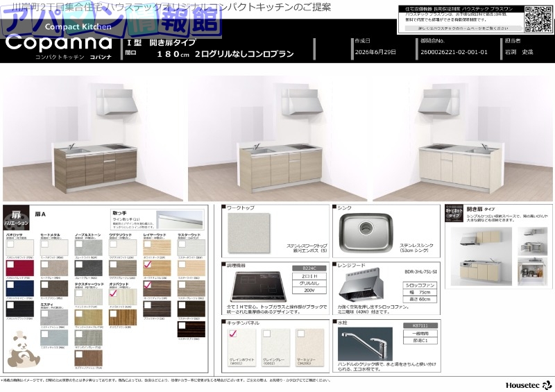Image resolution: width=555 pixels, height=392 pixels.
Task: Tick the マーキュリー kitchen panel checkbox
Action: coord(301,333)
